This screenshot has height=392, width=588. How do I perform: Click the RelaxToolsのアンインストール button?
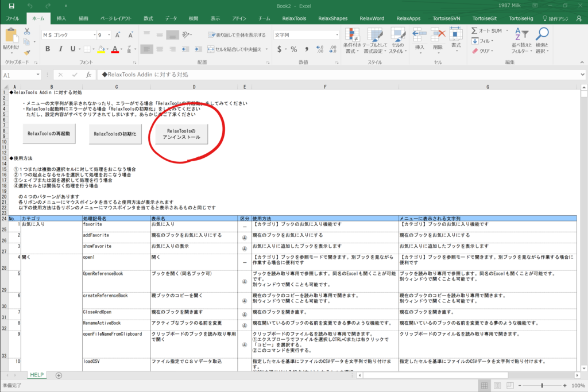click(181, 134)
